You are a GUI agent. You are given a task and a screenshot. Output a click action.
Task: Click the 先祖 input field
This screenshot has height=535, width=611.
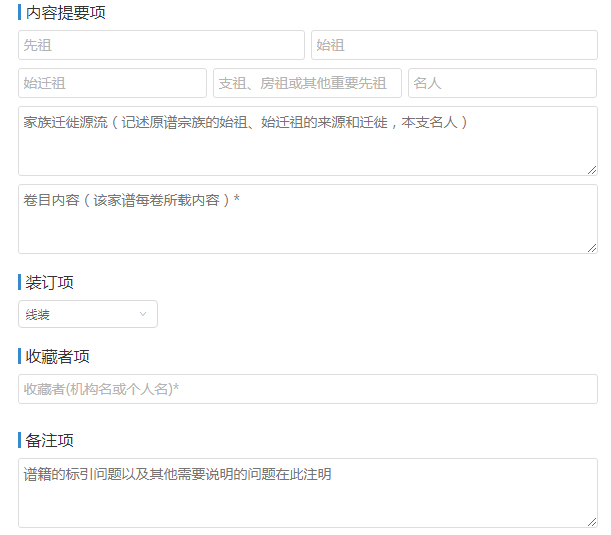coord(161,45)
